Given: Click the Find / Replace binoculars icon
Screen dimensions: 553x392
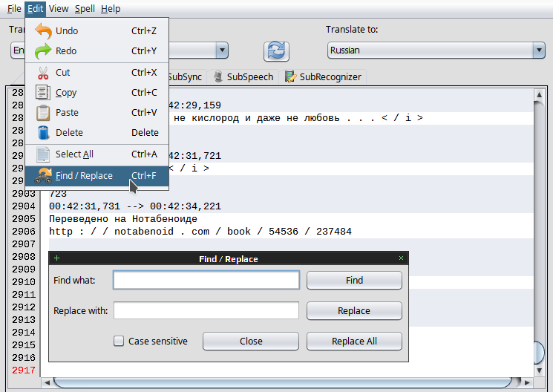Looking at the screenshot, I should pos(43,176).
